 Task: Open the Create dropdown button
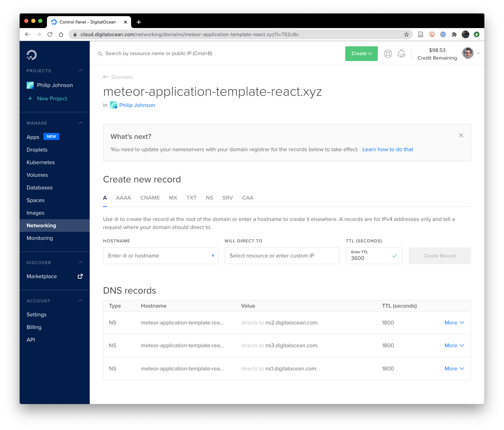point(361,53)
